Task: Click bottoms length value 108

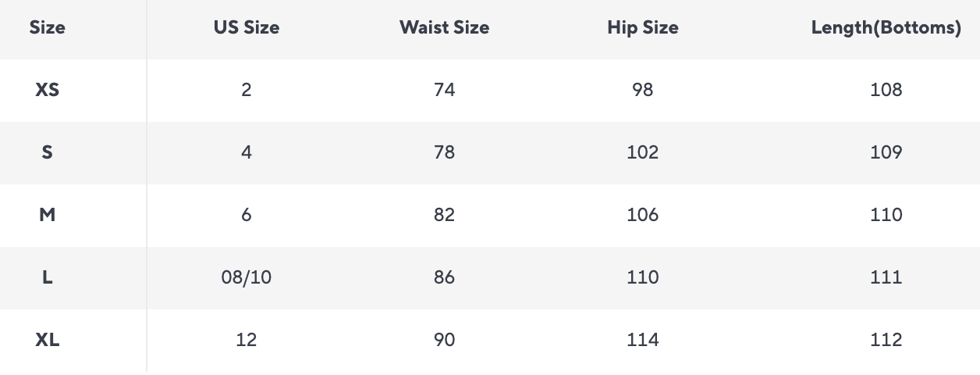Action: [x=886, y=90]
